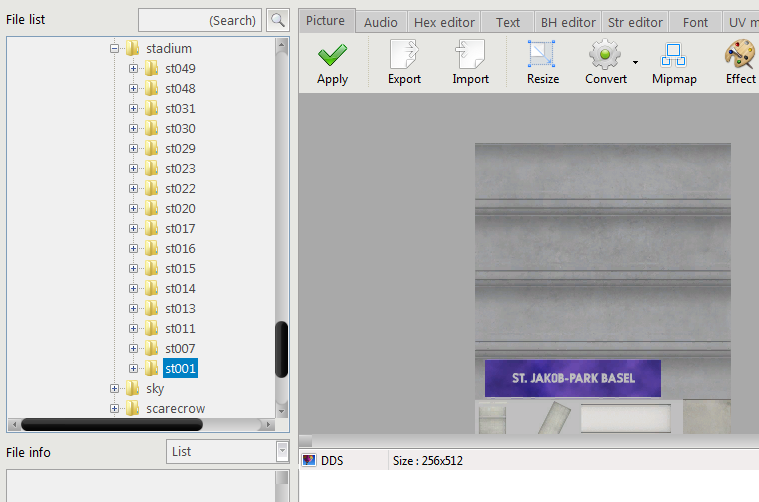Expand the st017 folder node
759x502 pixels.
click(133, 228)
